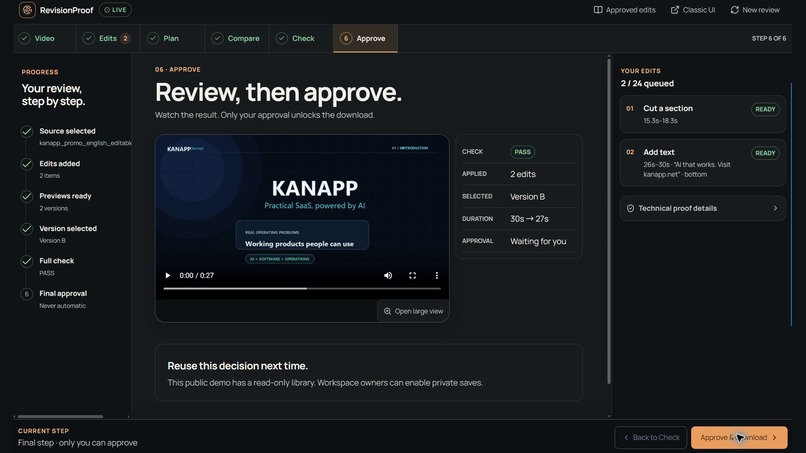Image resolution: width=806 pixels, height=453 pixels.
Task: Click the PASS check badge
Action: (x=522, y=152)
